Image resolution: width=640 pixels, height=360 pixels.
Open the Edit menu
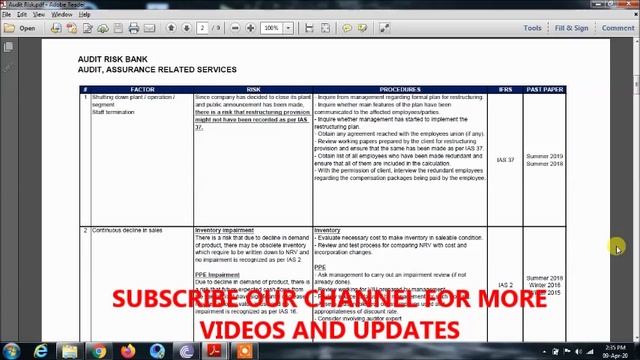click(22, 14)
